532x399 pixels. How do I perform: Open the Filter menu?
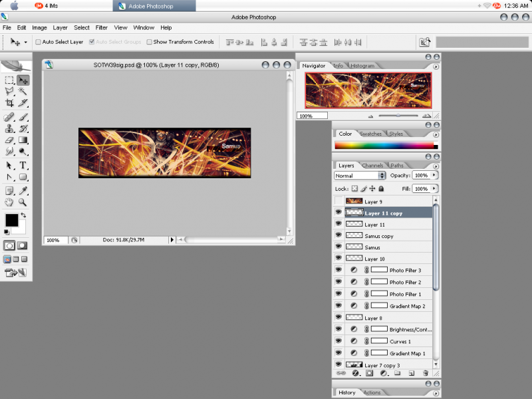[x=102, y=28]
